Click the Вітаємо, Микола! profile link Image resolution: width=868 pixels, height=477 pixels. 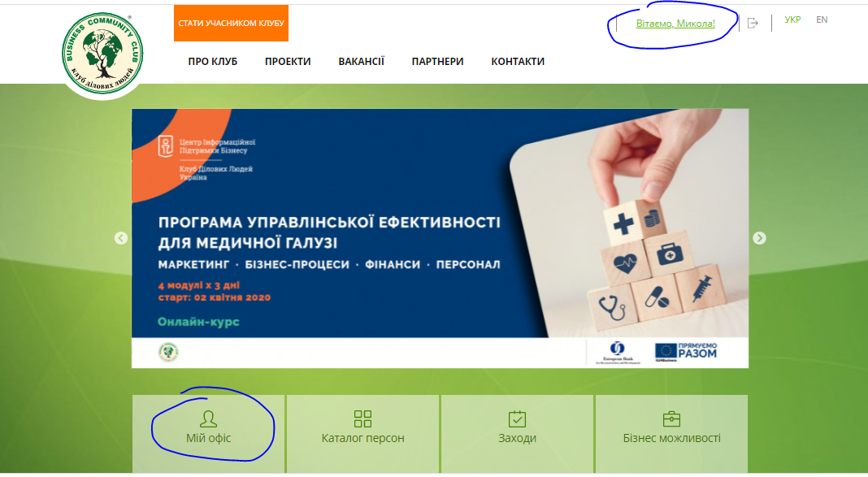[675, 24]
